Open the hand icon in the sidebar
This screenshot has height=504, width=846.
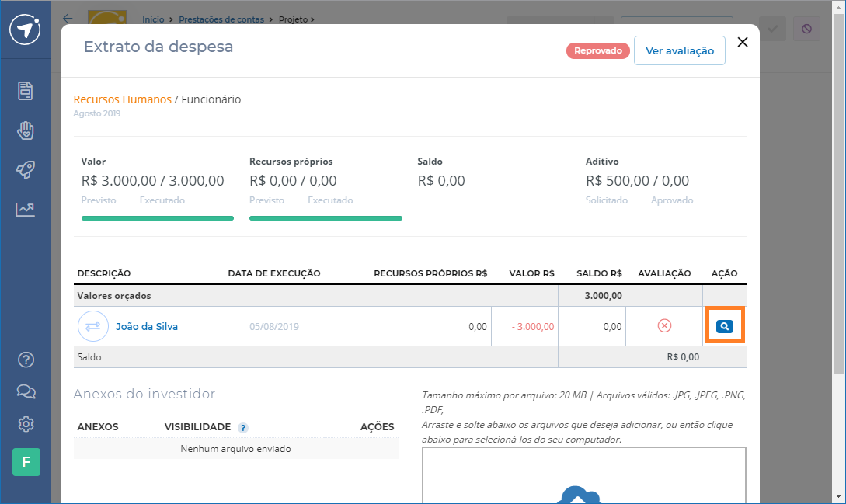(26, 130)
